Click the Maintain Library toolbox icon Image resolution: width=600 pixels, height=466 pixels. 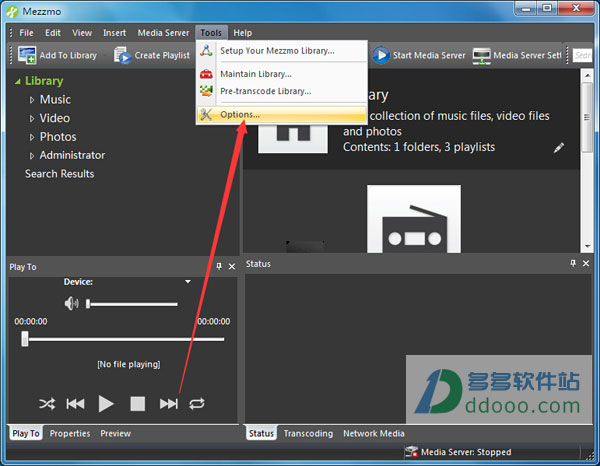206,74
